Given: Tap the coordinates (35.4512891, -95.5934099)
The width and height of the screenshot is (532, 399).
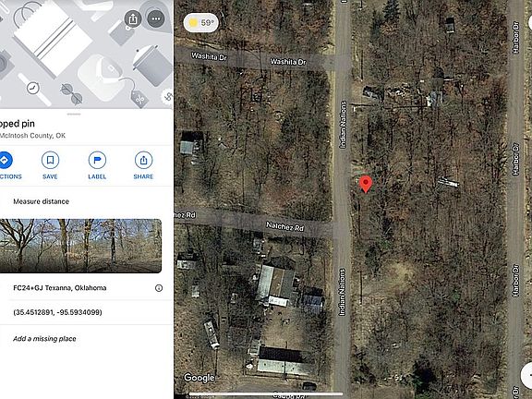Looking at the screenshot, I should pyautogui.click(x=57, y=312).
